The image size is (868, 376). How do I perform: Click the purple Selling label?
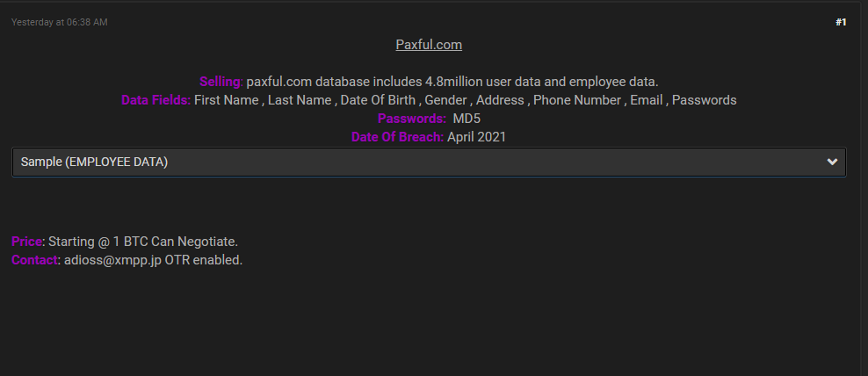click(221, 82)
